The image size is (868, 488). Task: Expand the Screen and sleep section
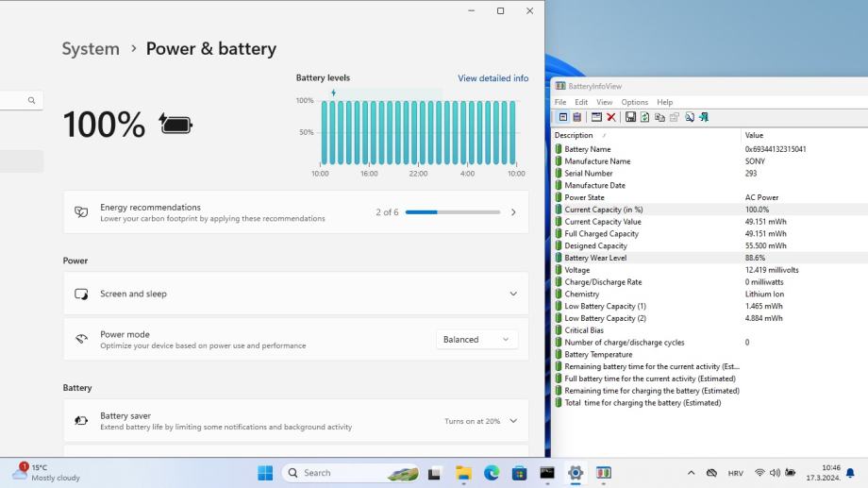(512, 294)
